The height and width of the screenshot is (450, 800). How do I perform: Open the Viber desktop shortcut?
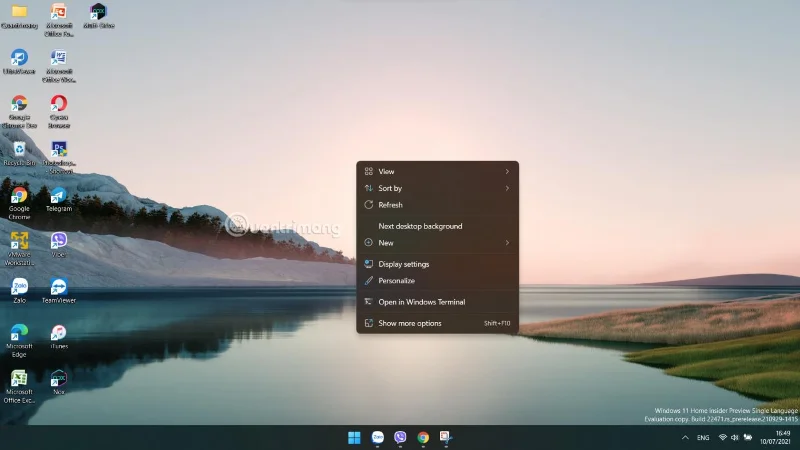point(59,245)
